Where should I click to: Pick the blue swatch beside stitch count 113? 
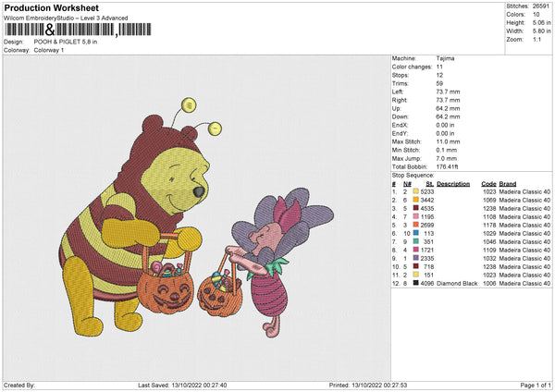coord(416,234)
